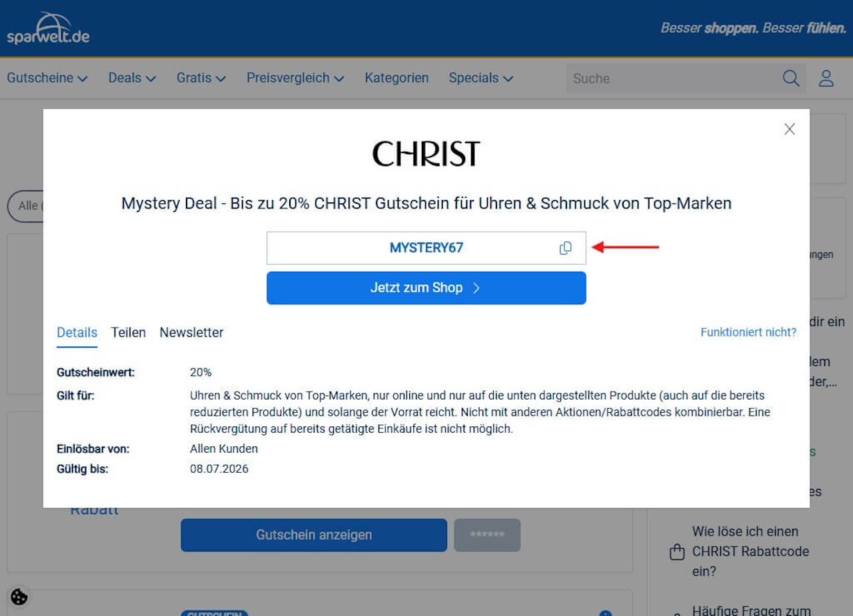The width and height of the screenshot is (853, 616).
Task: Click the Jetzt zum Shop button
Action: [x=426, y=288]
